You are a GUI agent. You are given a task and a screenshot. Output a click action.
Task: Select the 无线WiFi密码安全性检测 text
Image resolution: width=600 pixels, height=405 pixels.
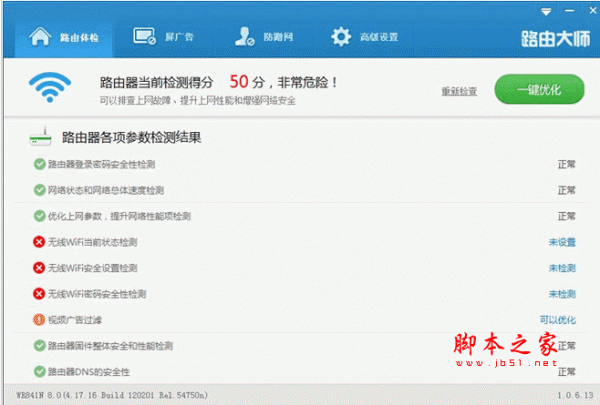pyautogui.click(x=97, y=294)
